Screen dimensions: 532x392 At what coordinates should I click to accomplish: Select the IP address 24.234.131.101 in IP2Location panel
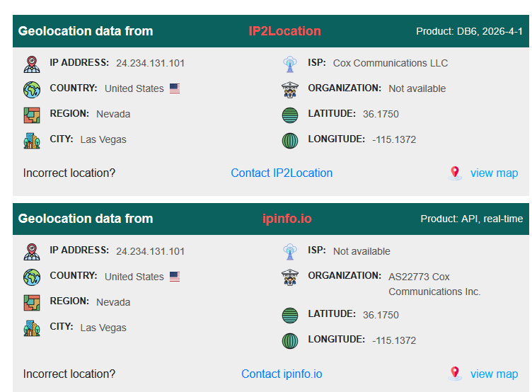click(150, 63)
